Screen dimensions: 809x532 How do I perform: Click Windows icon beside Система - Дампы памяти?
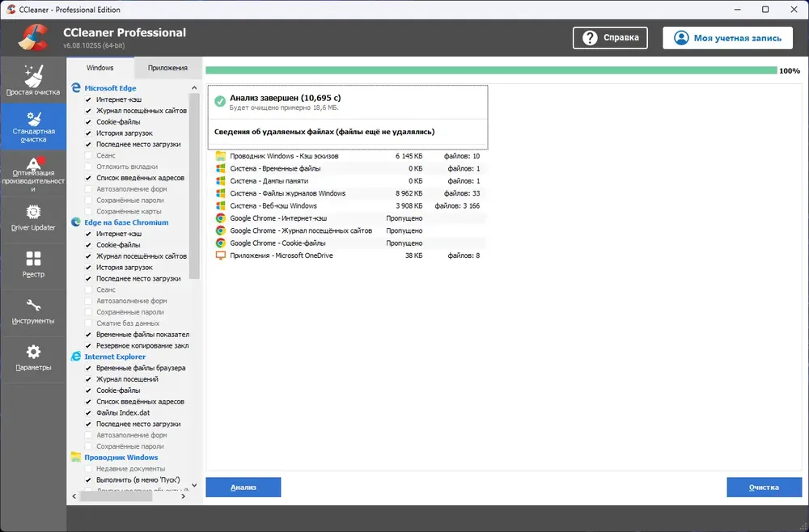point(220,180)
